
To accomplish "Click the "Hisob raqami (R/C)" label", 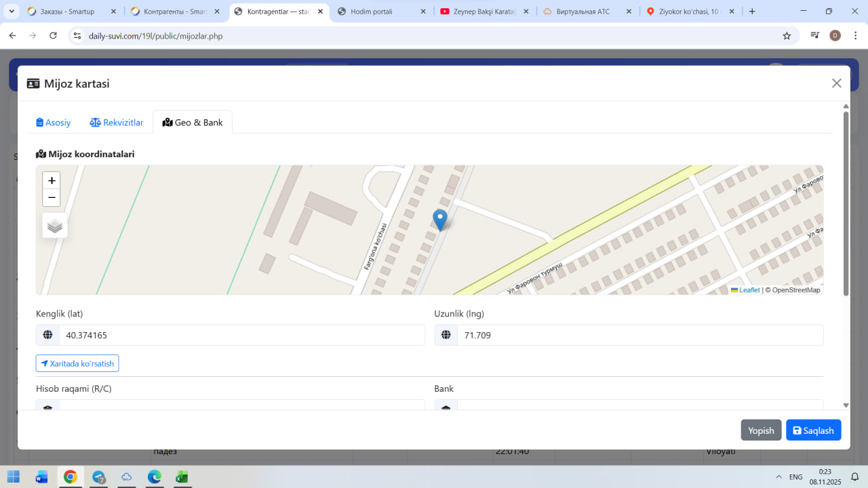I will 73,389.
